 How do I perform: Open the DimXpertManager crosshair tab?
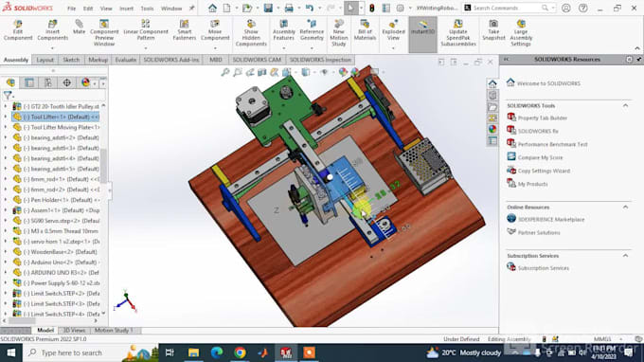(66, 82)
